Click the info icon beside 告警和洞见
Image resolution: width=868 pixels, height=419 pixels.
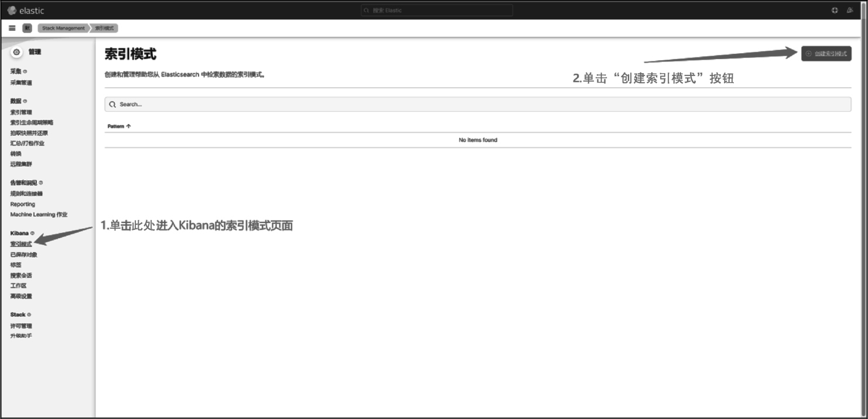pyautogui.click(x=40, y=183)
